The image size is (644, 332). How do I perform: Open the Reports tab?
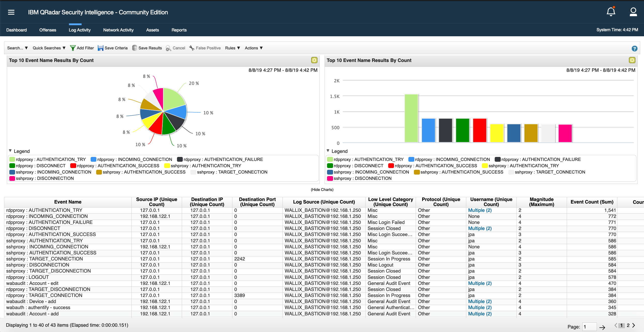coord(179,30)
